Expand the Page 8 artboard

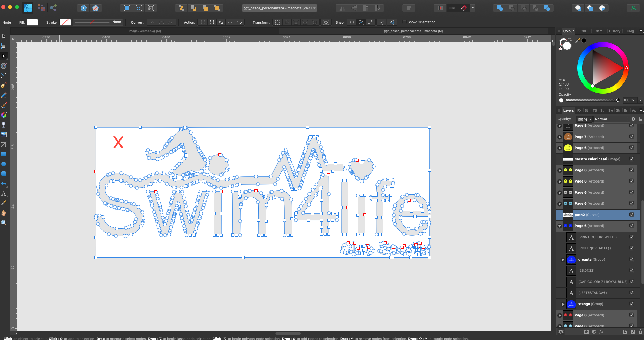(560, 126)
